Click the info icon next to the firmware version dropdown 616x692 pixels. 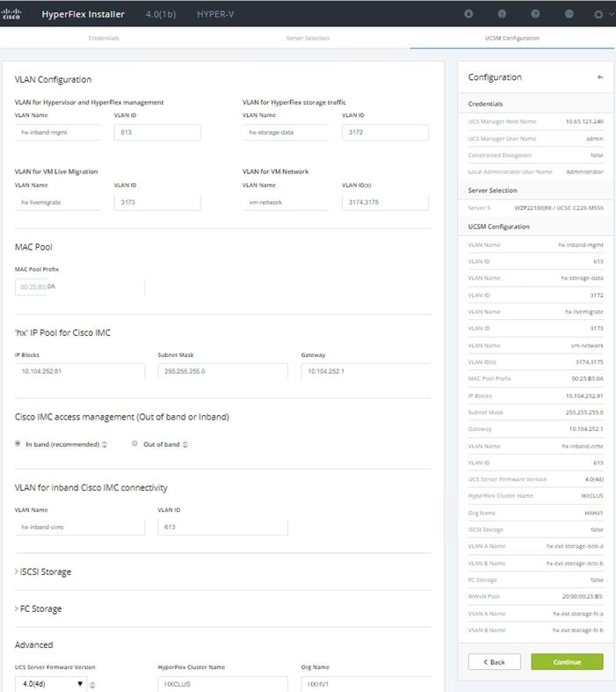(x=92, y=685)
